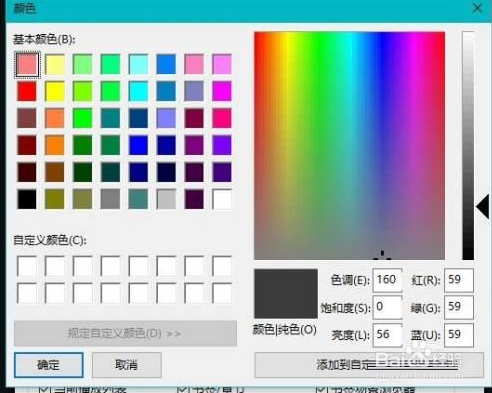
Task: Close the 颜色 dialog window
Action: pos(477,8)
